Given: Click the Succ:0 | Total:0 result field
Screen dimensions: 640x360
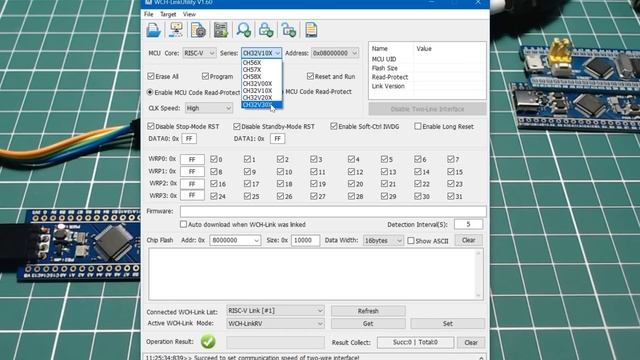Looking at the screenshot, I should [416, 342].
